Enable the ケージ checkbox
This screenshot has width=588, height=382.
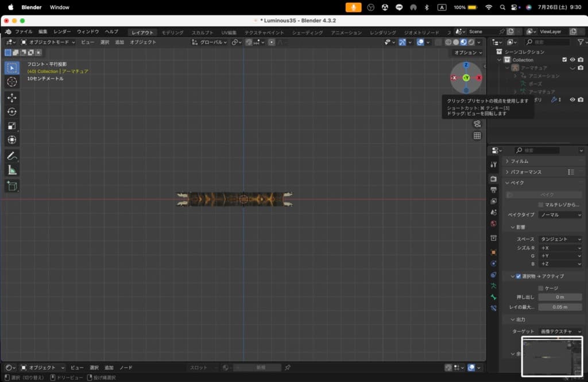[540, 288]
